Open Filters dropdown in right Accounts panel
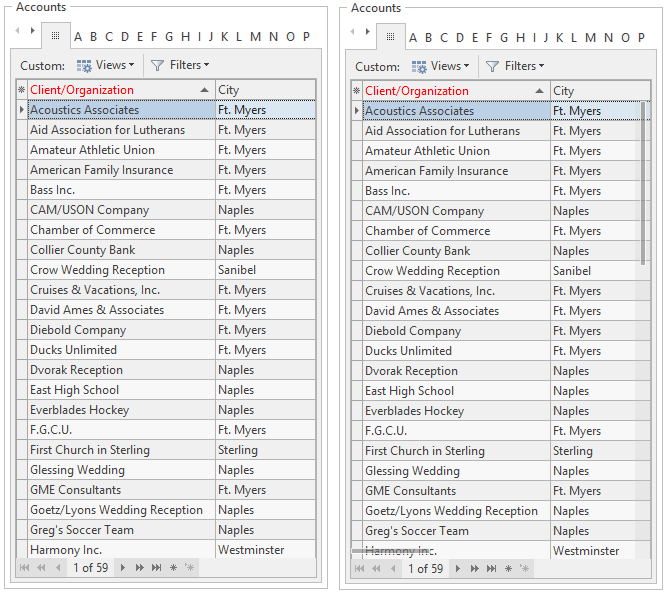Viewport: 670px width, 596px height. (515, 66)
